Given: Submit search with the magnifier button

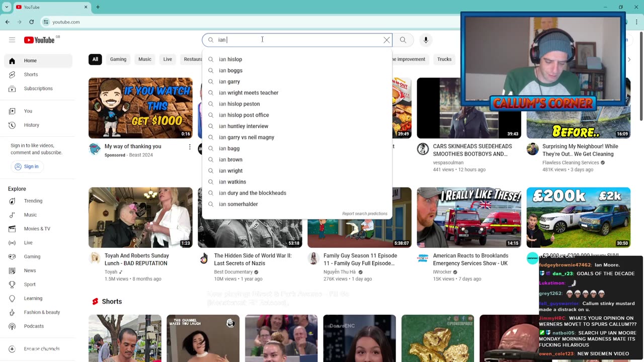Looking at the screenshot, I should 403,40.
